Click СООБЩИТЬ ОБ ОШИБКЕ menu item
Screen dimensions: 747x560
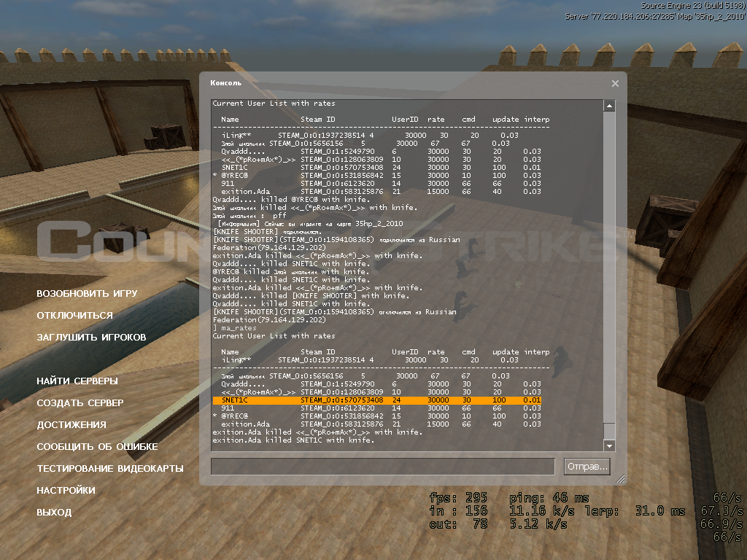tap(97, 447)
